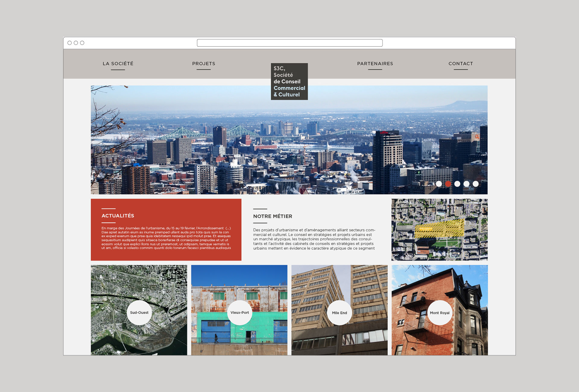Viewport: 579px width, 392px height.
Task: Open the Vieux-Port circle badge
Action: click(239, 313)
